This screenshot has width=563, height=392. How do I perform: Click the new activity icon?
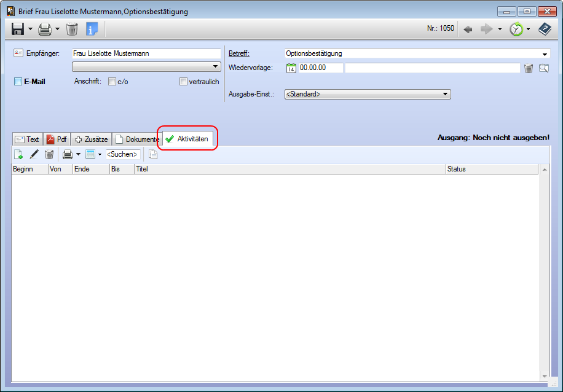(x=18, y=154)
